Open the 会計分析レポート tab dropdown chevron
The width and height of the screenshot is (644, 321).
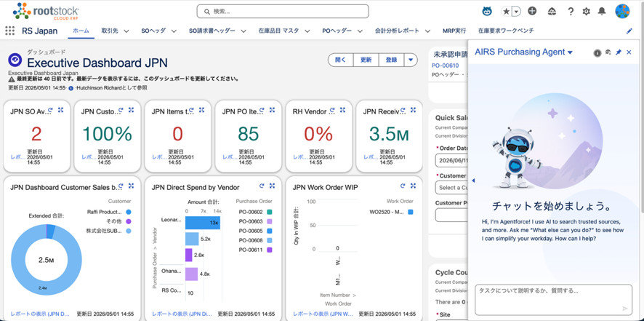pos(427,31)
